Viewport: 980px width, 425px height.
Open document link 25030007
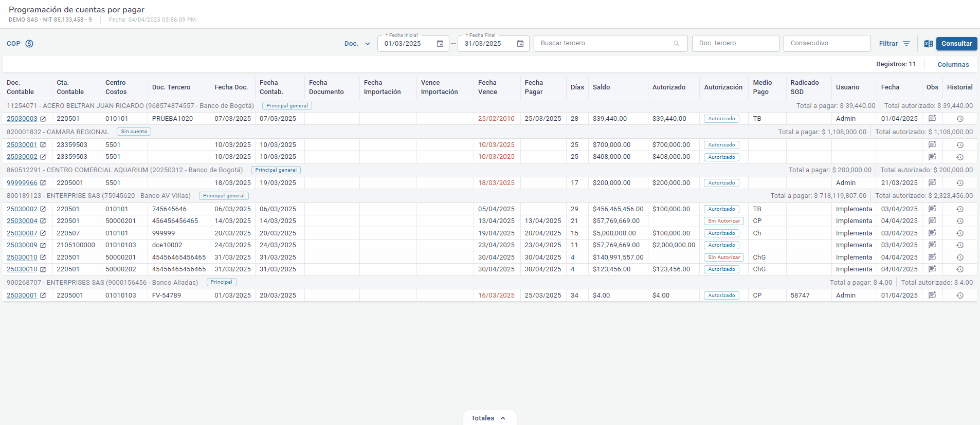pyautogui.click(x=22, y=233)
